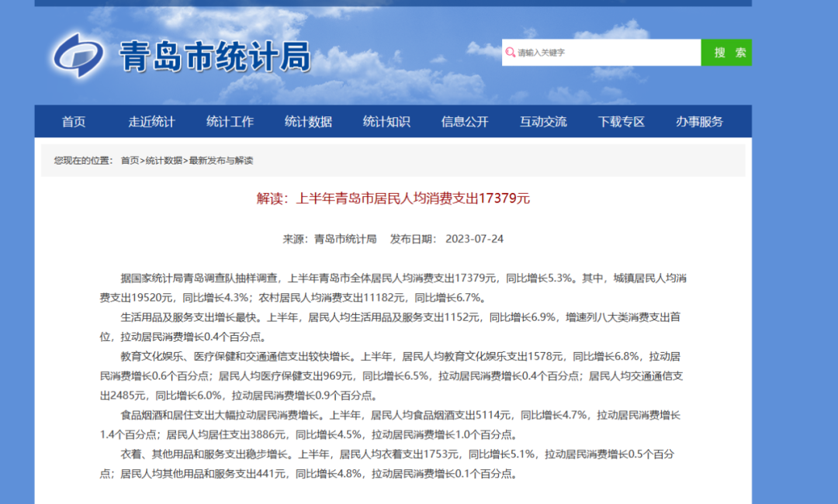
Task: Click the paragraph starting 据国家统计局青岛调查队抽样调查
Action: pyautogui.click(x=393, y=288)
